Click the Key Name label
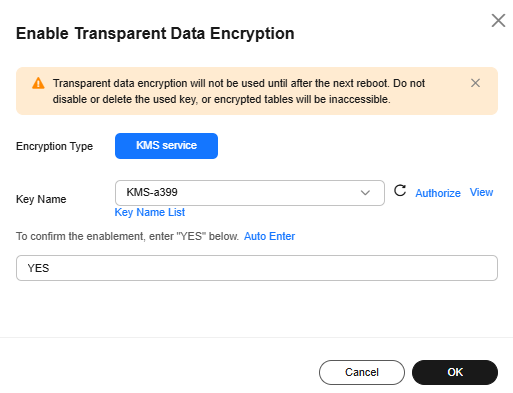 pos(41,199)
